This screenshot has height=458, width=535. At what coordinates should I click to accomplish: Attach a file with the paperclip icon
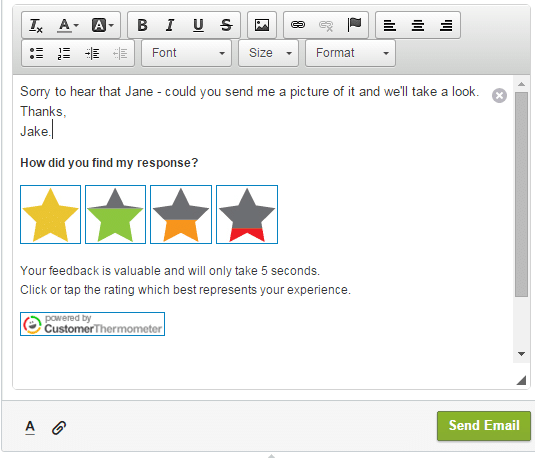point(59,428)
